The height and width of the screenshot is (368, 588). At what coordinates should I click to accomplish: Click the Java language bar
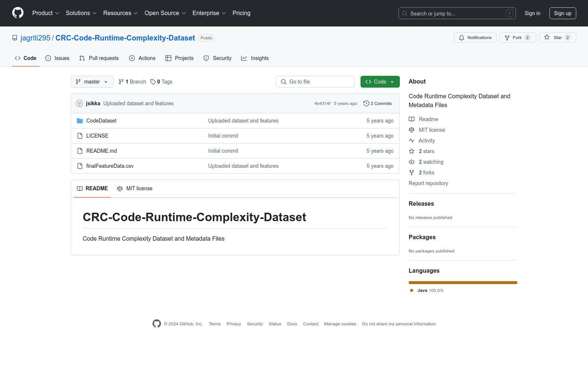pos(463,283)
